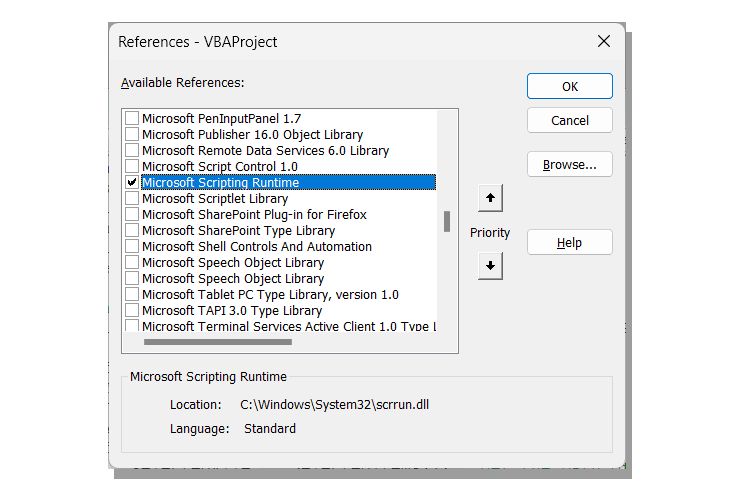Check Shell Controls And Automation checkbox
The height and width of the screenshot is (499, 754).
pyautogui.click(x=132, y=246)
